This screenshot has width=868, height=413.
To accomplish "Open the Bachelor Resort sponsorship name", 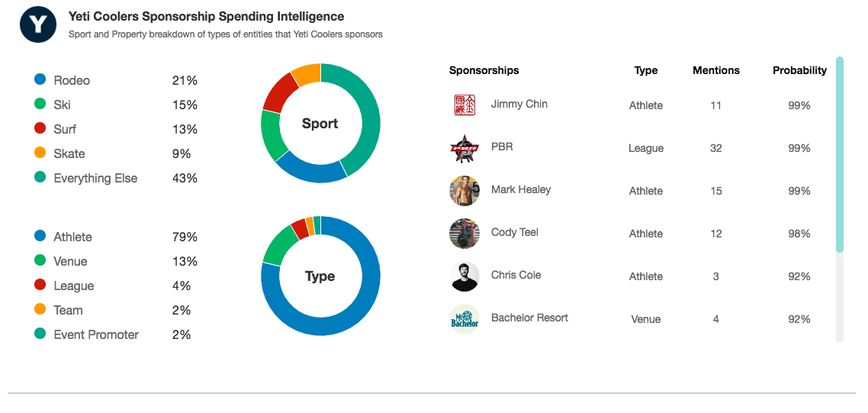I will (x=529, y=318).
